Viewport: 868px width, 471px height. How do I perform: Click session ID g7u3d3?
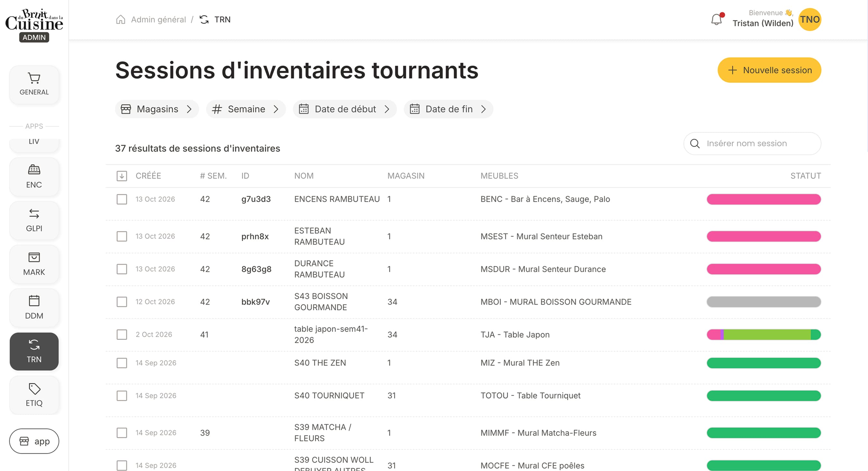256,199
